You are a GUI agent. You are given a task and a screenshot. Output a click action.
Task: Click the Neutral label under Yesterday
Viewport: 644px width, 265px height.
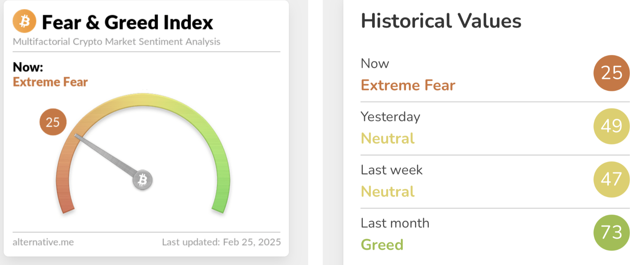pos(387,138)
